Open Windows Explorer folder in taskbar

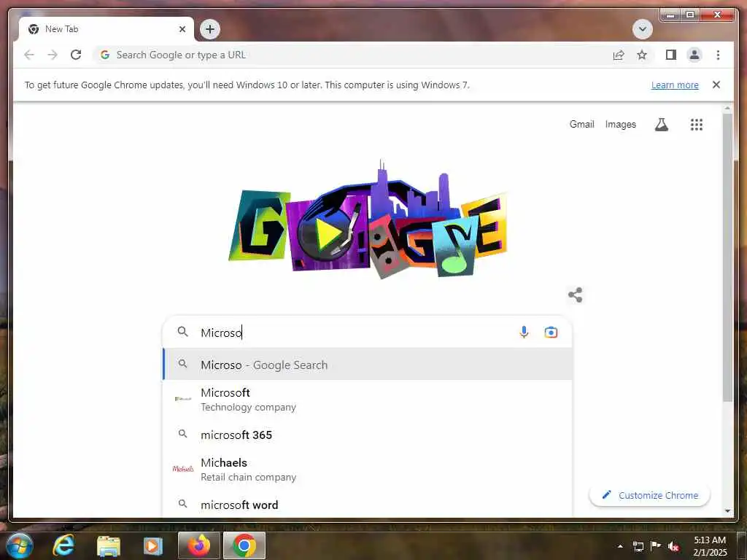pos(109,545)
